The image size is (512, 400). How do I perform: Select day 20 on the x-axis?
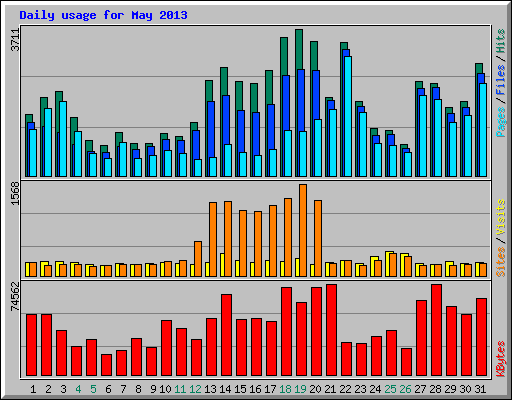click(315, 389)
